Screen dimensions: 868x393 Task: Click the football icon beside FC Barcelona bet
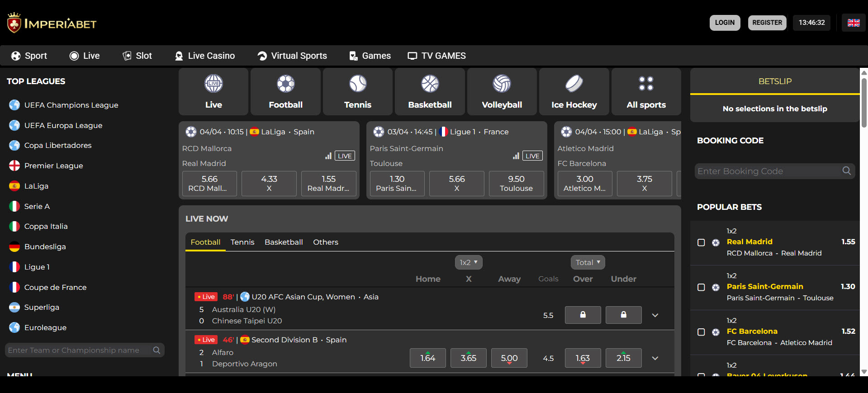(716, 332)
